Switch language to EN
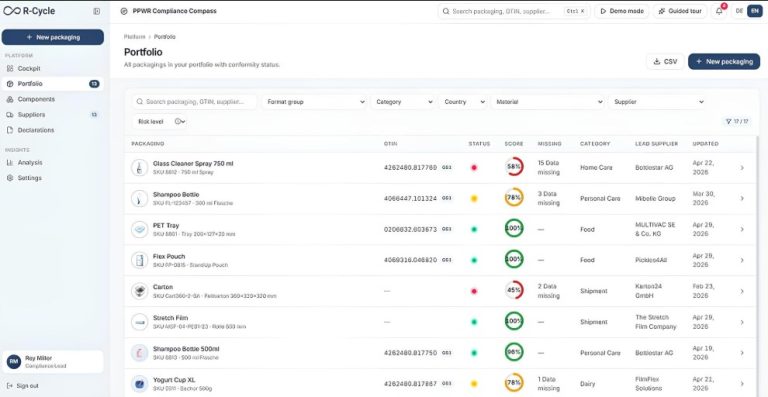 point(755,11)
